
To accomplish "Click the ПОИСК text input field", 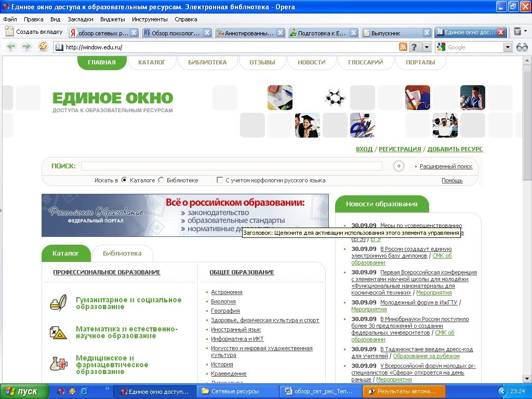I will [232, 166].
